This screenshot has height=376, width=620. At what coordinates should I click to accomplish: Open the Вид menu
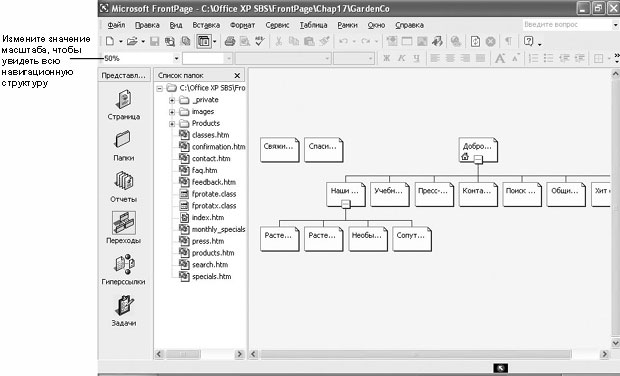coord(176,25)
